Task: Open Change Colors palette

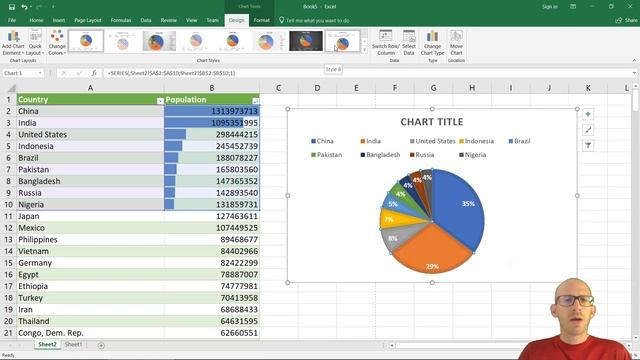Action: click(x=57, y=42)
